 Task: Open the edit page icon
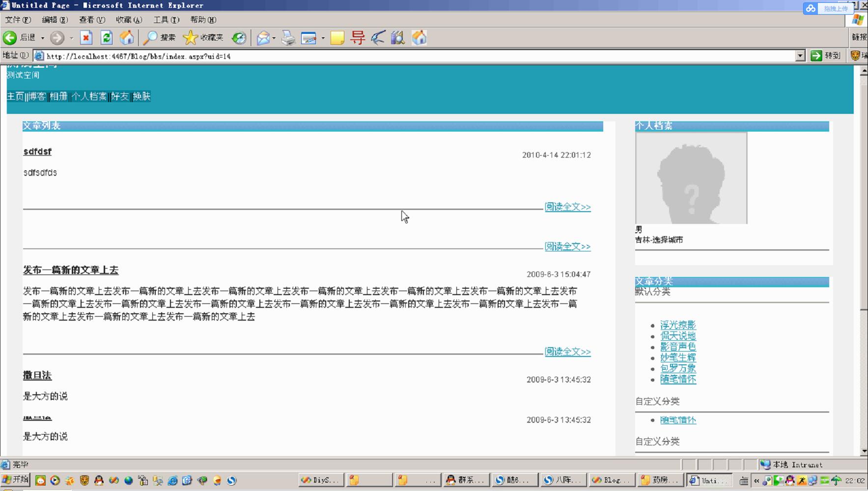pyautogui.click(x=308, y=38)
